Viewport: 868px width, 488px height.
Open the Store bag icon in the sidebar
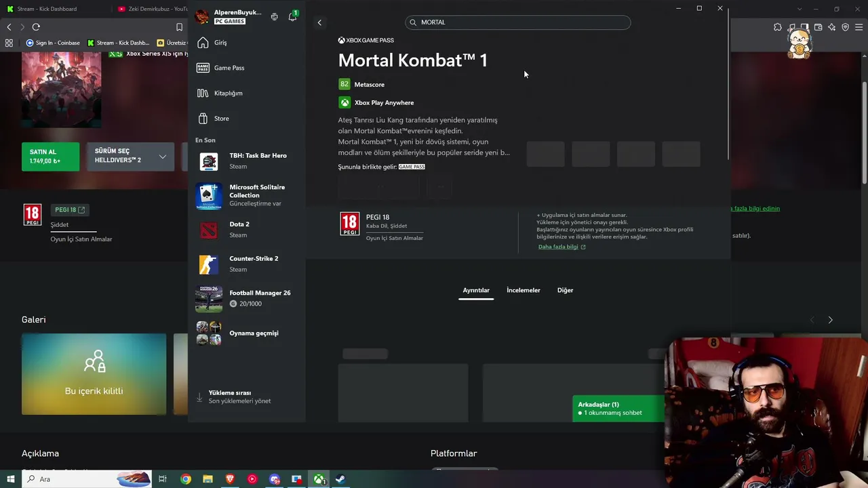[x=203, y=119]
